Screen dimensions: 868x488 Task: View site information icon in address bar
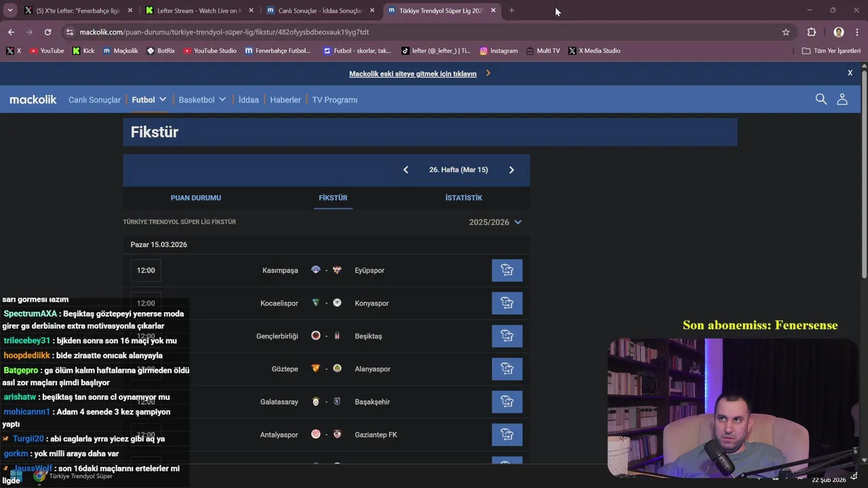click(69, 32)
